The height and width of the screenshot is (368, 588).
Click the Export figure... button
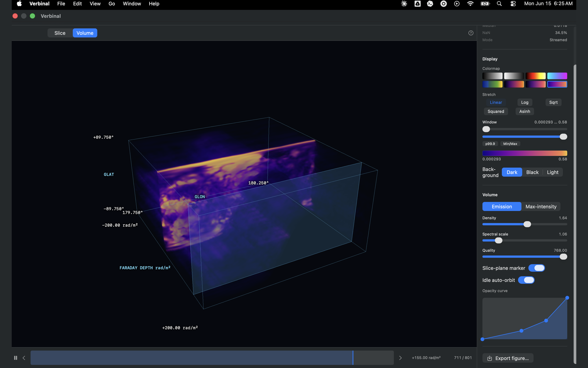tap(508, 358)
